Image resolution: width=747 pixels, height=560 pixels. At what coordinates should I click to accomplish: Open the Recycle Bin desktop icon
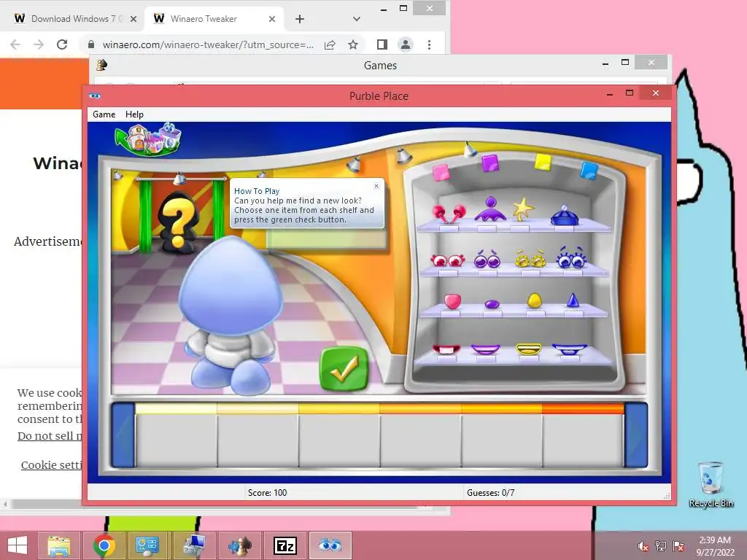[711, 485]
